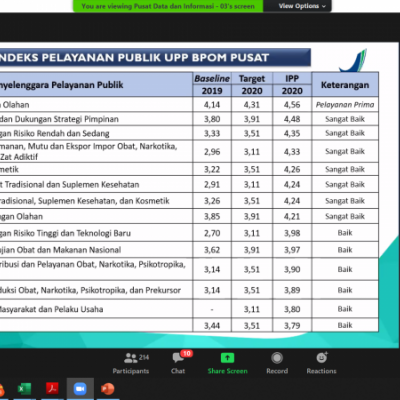The height and width of the screenshot is (400, 400).
Task: Open the PowerPoint taskbar icon
Action: coord(107,389)
